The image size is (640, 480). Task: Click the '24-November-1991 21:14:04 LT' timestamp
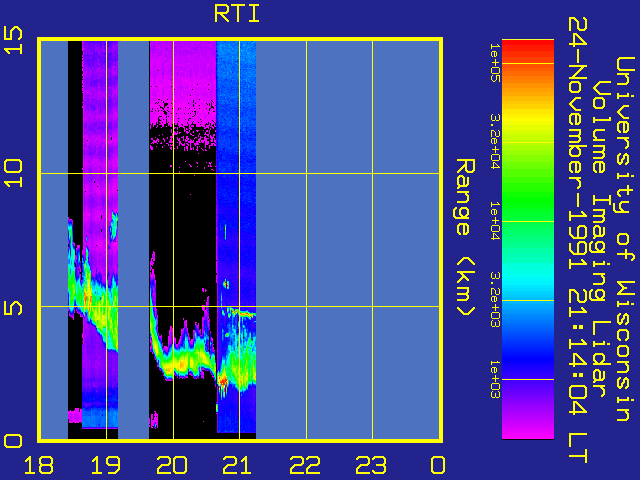click(578, 240)
